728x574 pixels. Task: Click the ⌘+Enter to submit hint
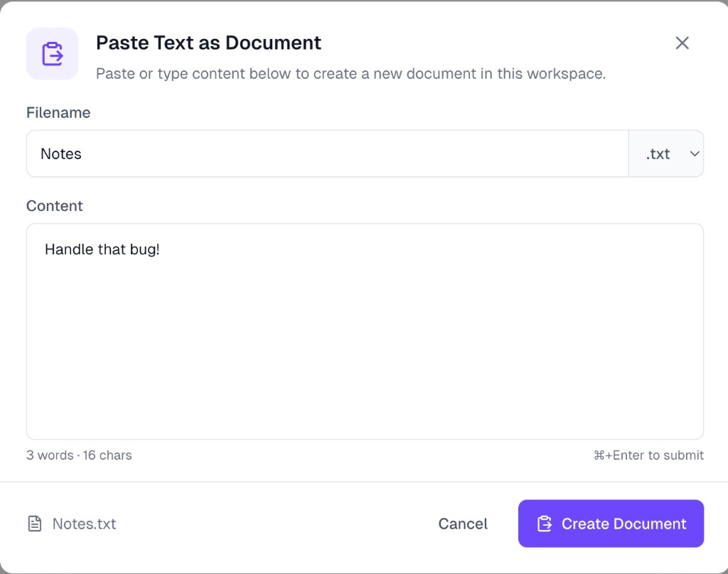coord(648,455)
